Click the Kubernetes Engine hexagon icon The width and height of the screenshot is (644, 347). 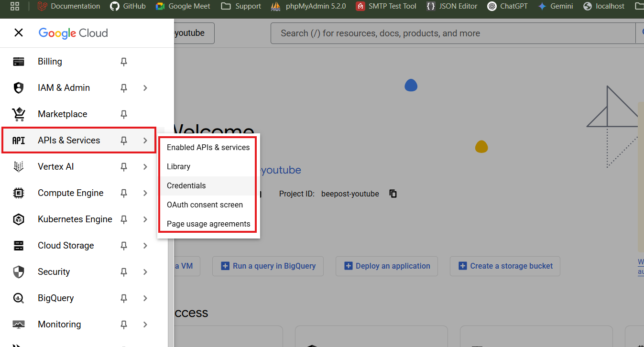click(19, 219)
